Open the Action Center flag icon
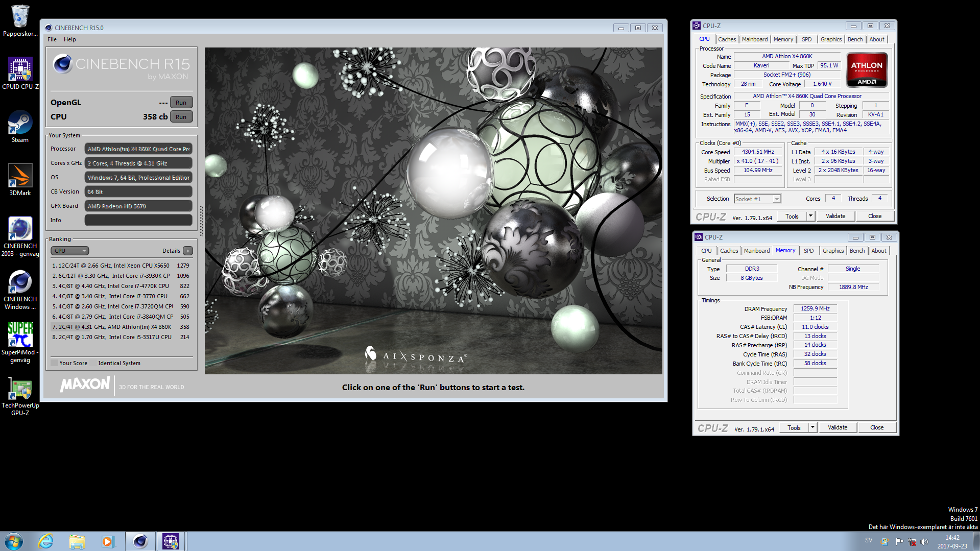This screenshot has width=980, height=551. (899, 542)
